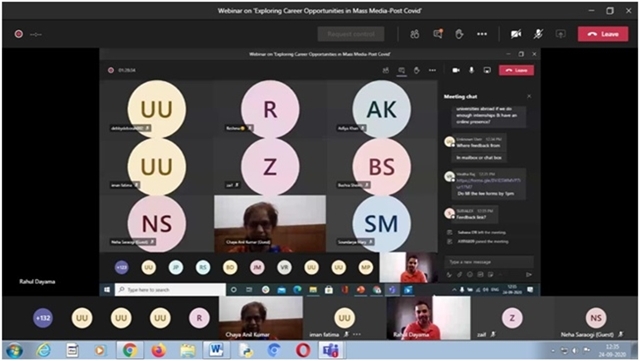
Task: Launch Opera browser from the taskbar
Action: (x=303, y=350)
